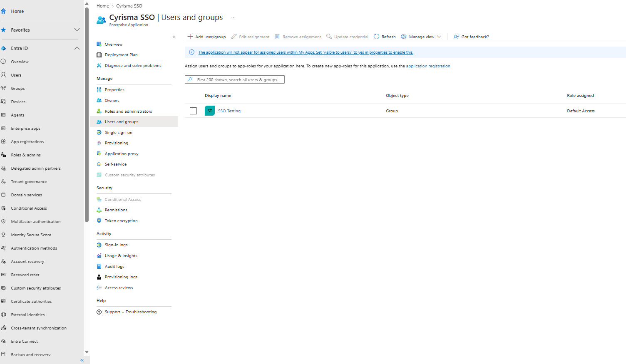Image resolution: width=626 pixels, height=364 pixels.
Task: Open Usage & insights
Action: coord(121,256)
